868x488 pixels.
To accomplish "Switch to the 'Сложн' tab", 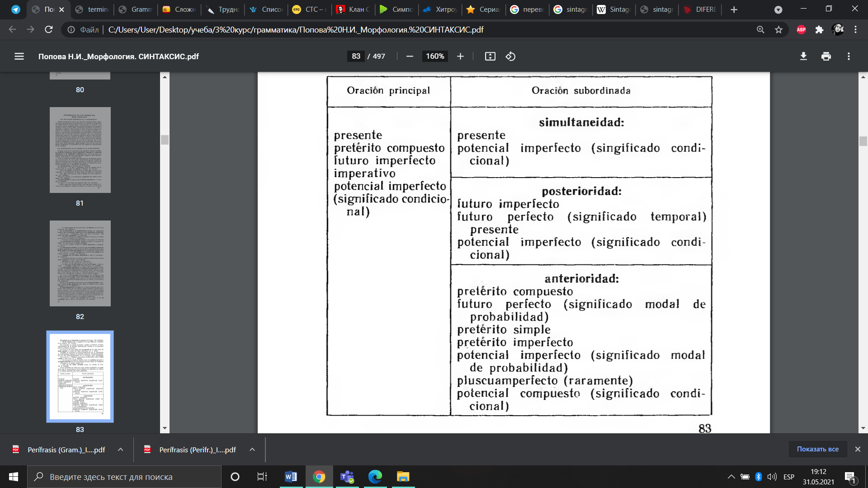I will click(179, 9).
